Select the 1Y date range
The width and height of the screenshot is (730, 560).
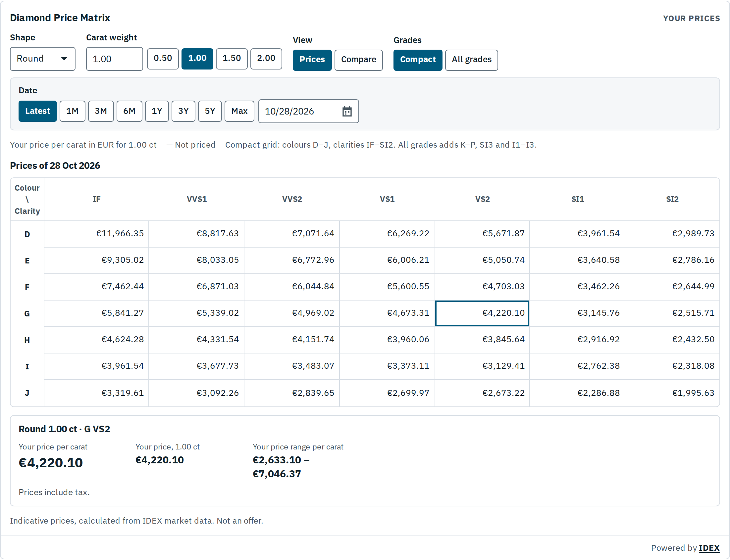(x=157, y=111)
